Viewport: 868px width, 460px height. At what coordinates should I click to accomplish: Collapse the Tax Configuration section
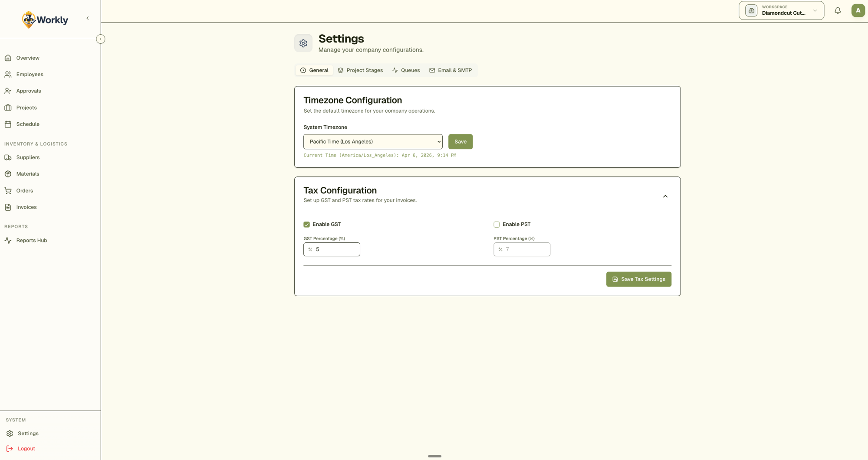point(665,196)
